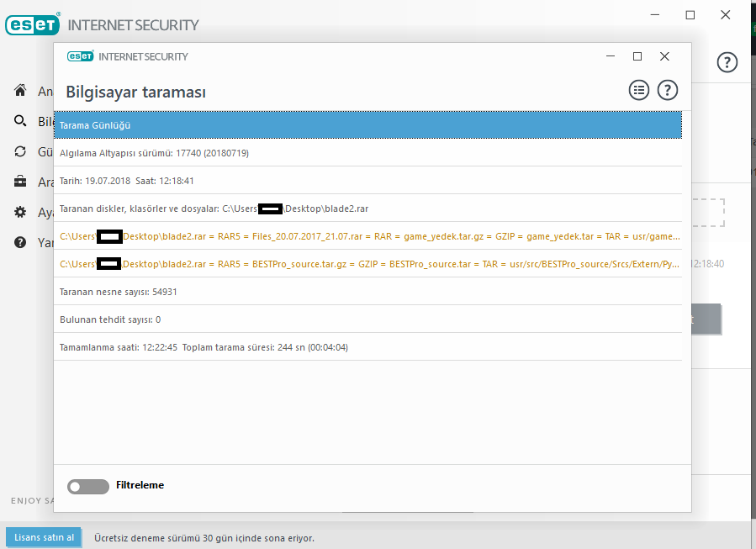Click the Lisans satın al button
This screenshot has width=756, height=549.
click(44, 537)
